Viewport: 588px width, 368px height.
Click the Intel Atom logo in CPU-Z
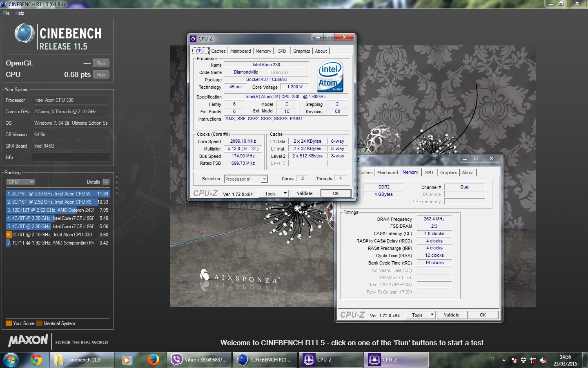coord(330,76)
